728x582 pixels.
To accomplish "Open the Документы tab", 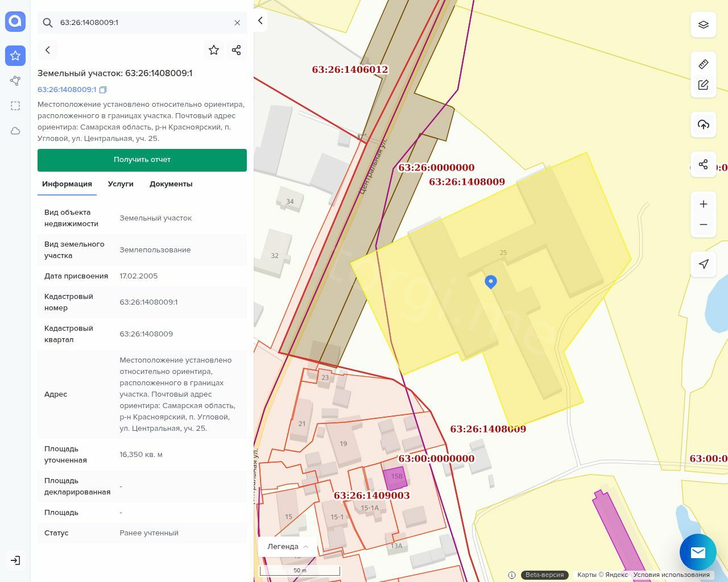I will point(171,184).
